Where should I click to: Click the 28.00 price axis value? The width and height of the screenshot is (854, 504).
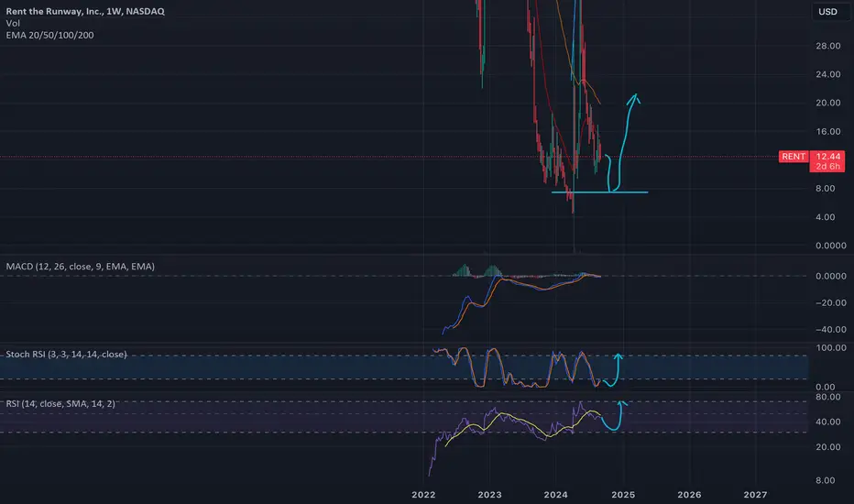tap(827, 46)
